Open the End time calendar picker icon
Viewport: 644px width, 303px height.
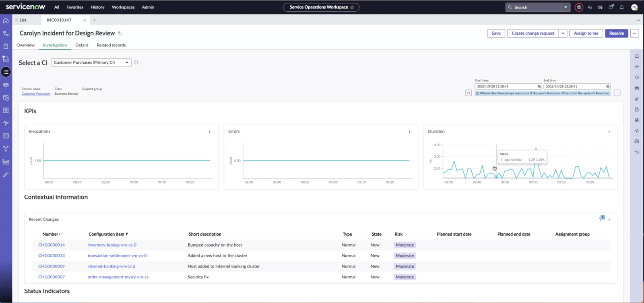tap(608, 87)
